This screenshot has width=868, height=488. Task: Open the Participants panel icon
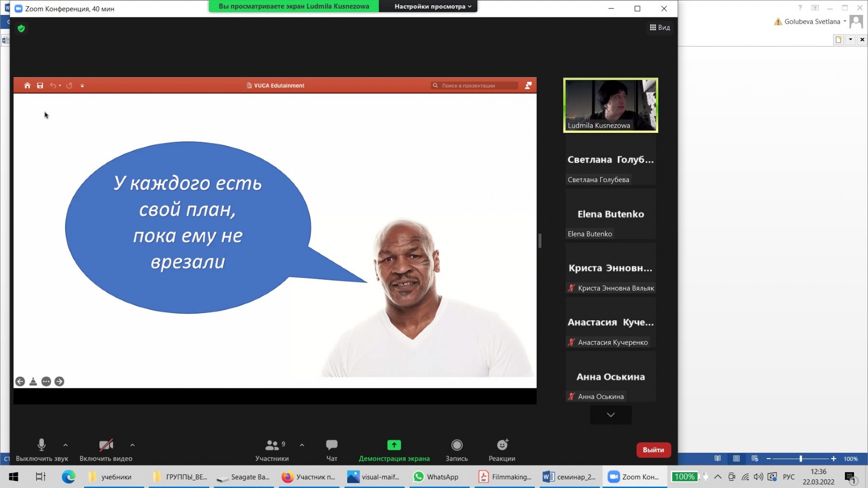point(272,445)
